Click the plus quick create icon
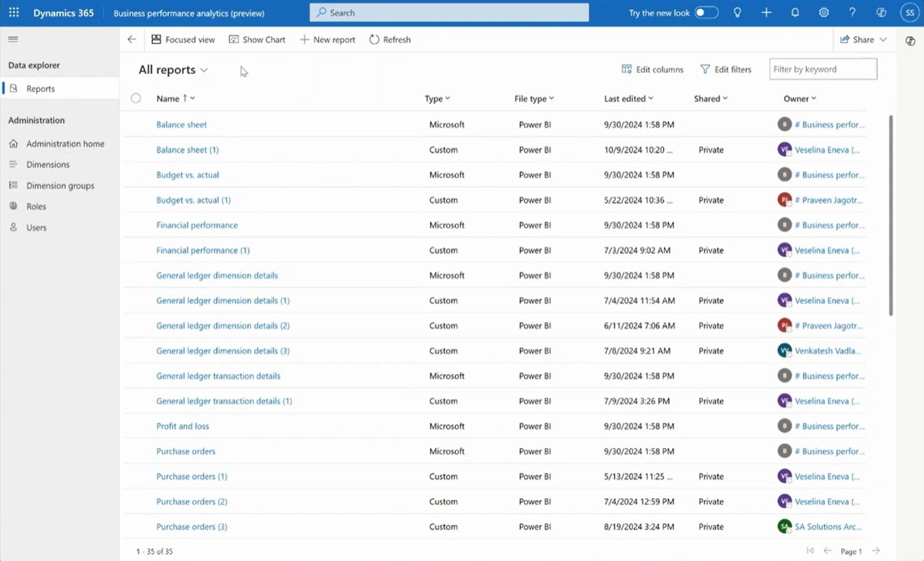The height and width of the screenshot is (561, 924). coord(766,12)
